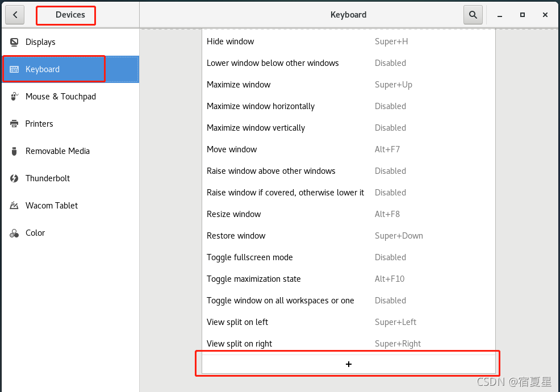
Task: Minimize the Keyboard settings window
Action: pyautogui.click(x=500, y=15)
